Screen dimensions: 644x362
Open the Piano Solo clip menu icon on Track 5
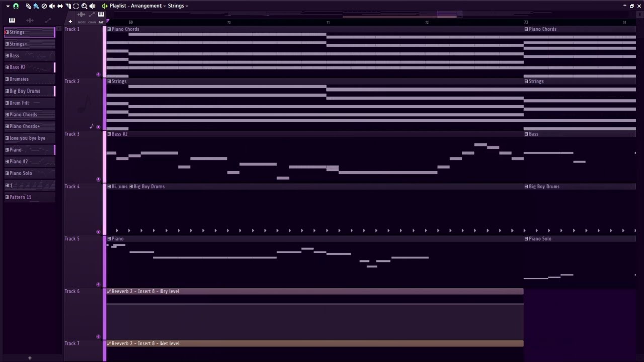pyautogui.click(x=526, y=239)
